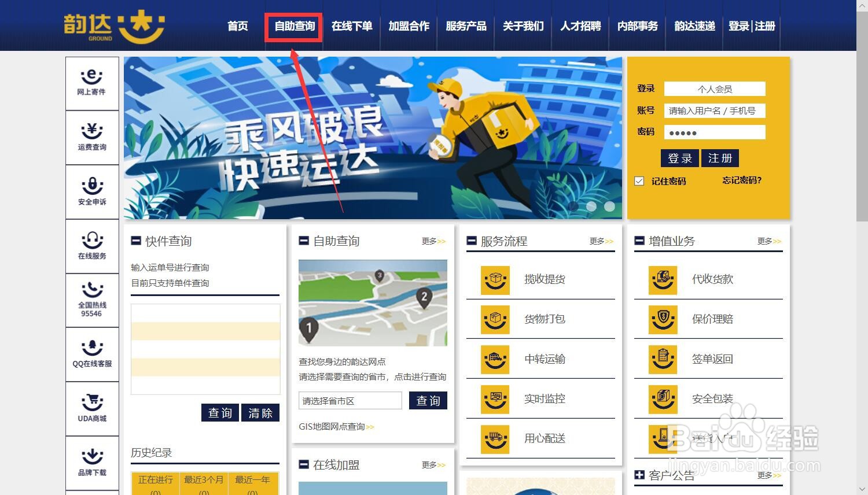Click 查询 button beside 请选择省市区
This screenshot has width=868, height=495.
tap(428, 401)
